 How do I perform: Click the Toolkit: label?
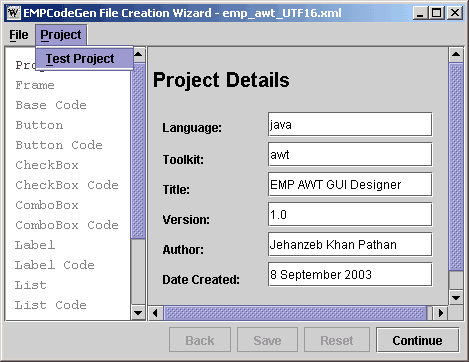(x=183, y=160)
